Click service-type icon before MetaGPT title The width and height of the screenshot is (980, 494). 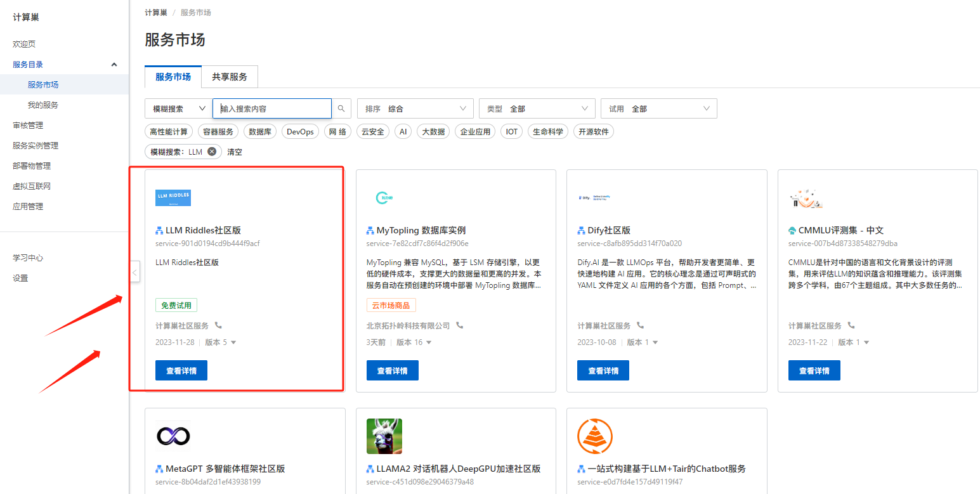tap(159, 469)
